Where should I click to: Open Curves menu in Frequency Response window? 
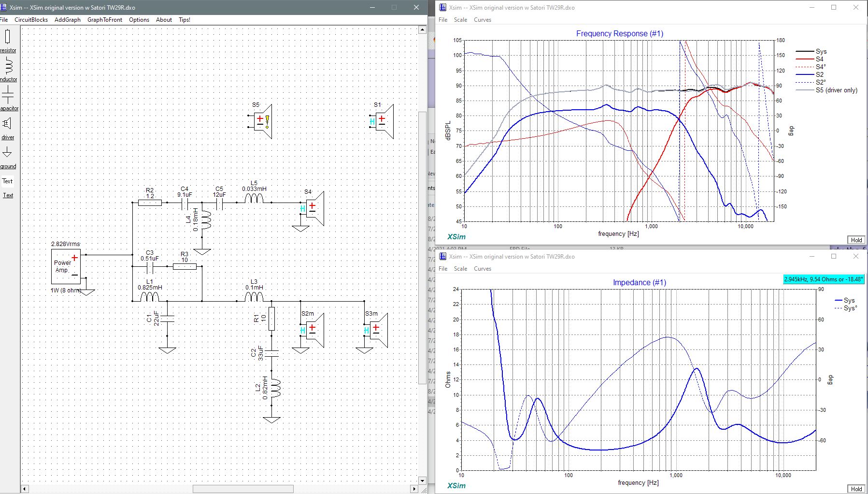tap(483, 20)
